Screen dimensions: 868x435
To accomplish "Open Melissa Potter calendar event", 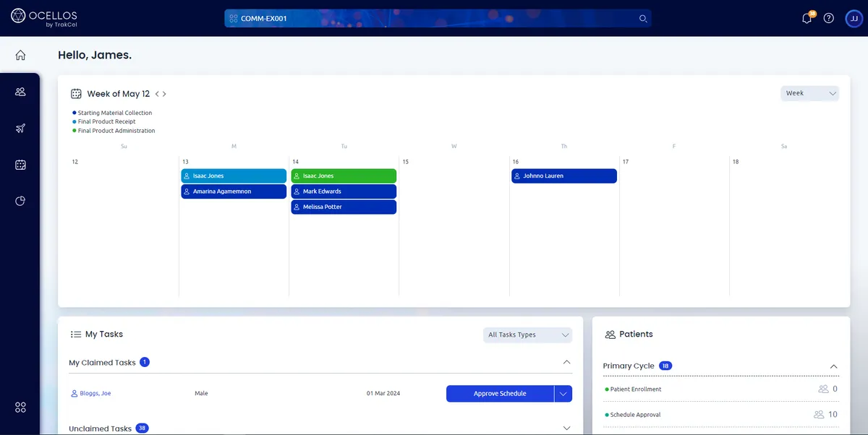I will pos(344,207).
